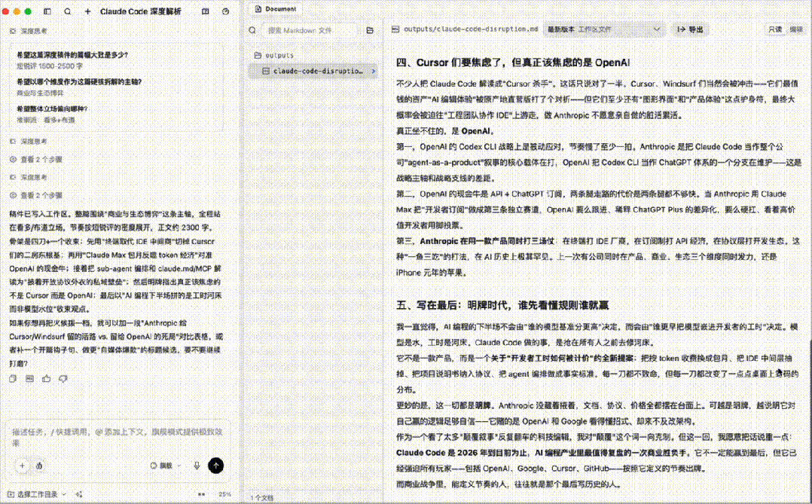Click the folder icon beside Markdown search

point(370,31)
